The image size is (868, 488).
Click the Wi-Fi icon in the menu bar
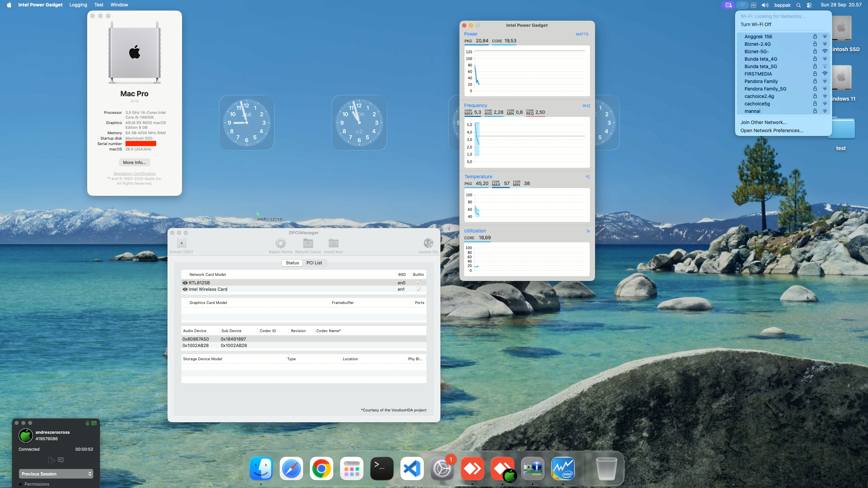[x=742, y=5]
